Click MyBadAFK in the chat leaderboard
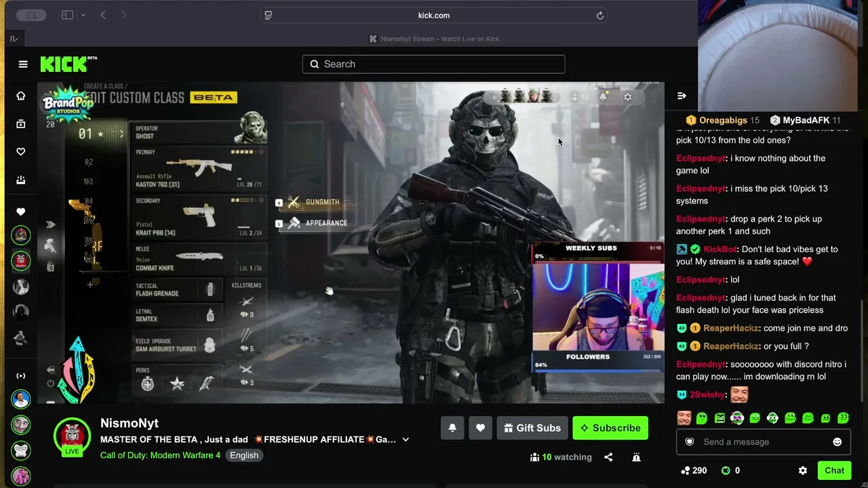 pos(806,120)
